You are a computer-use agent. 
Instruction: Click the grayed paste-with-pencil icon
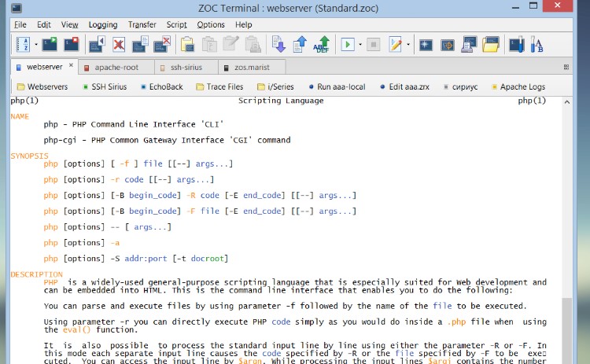coord(230,44)
